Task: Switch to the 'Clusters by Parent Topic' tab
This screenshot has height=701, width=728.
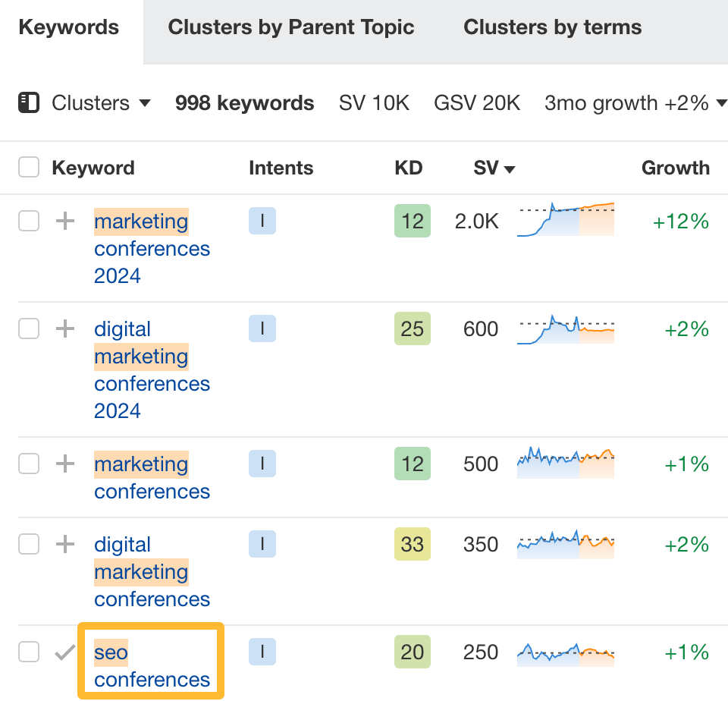Action: 291,27
